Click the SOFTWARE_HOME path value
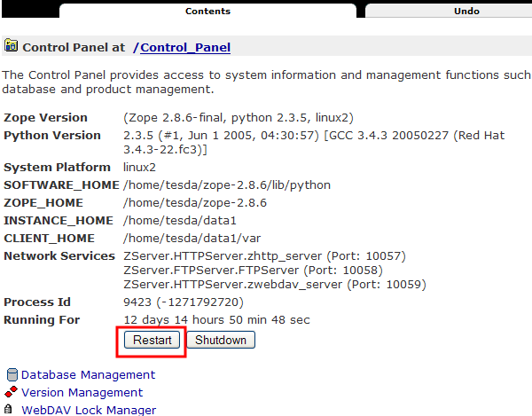 pos(227,185)
